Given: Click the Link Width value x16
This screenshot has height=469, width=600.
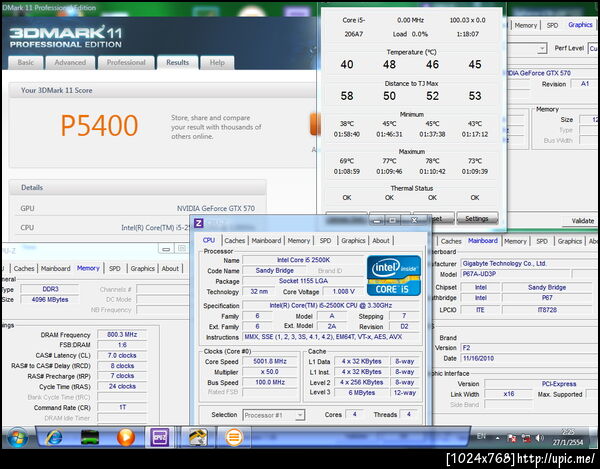Looking at the screenshot, I should click(509, 394).
